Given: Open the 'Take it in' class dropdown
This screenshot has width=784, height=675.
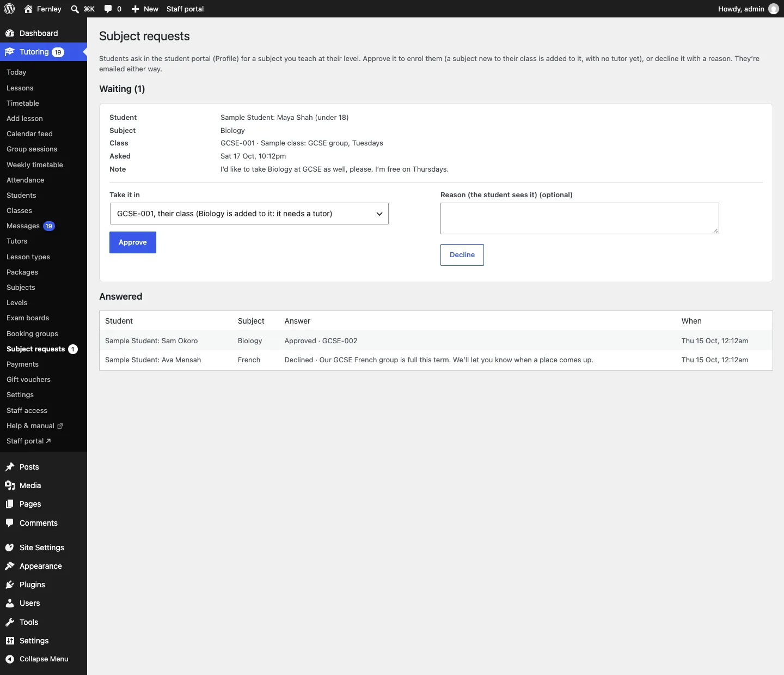Looking at the screenshot, I should click(249, 214).
